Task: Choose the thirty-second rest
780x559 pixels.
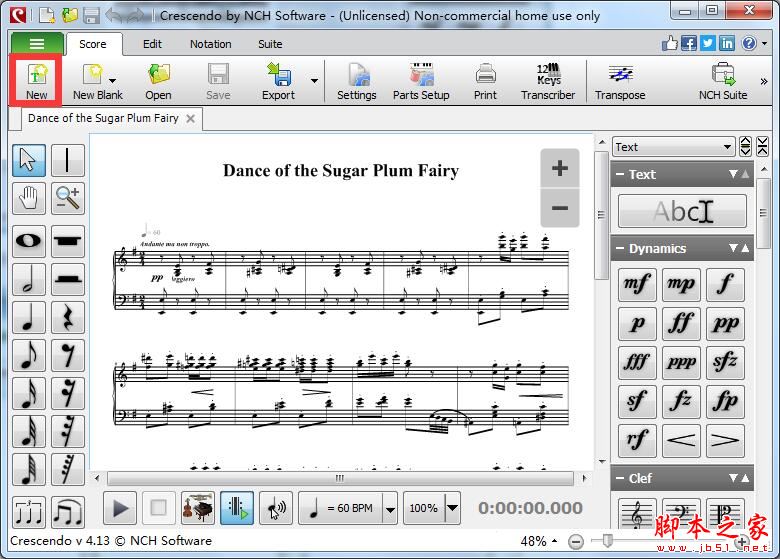Action: click(x=68, y=431)
